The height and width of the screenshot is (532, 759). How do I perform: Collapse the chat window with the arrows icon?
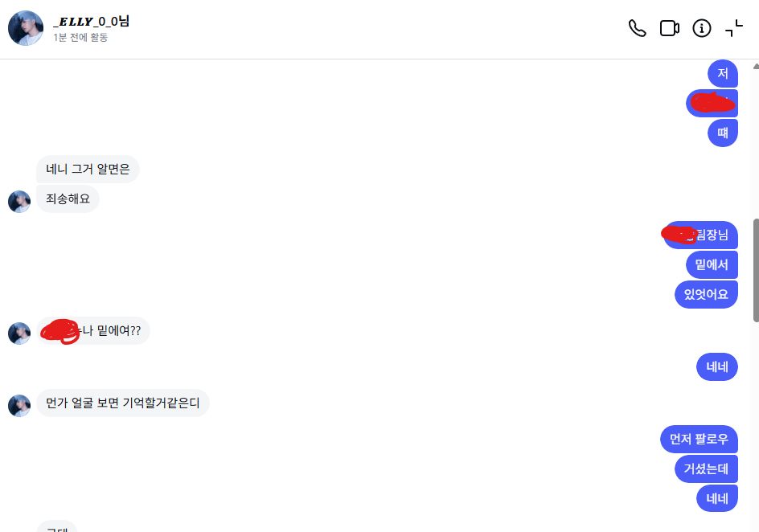[734, 28]
